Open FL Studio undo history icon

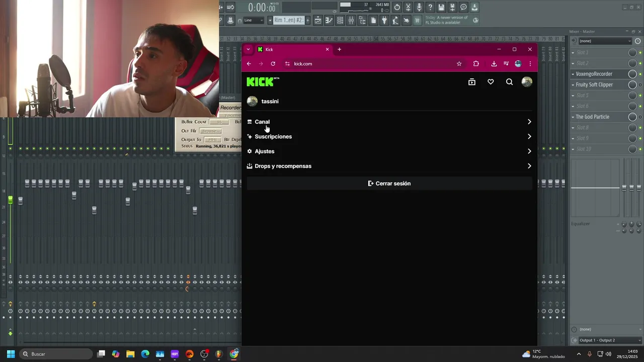click(x=397, y=7)
